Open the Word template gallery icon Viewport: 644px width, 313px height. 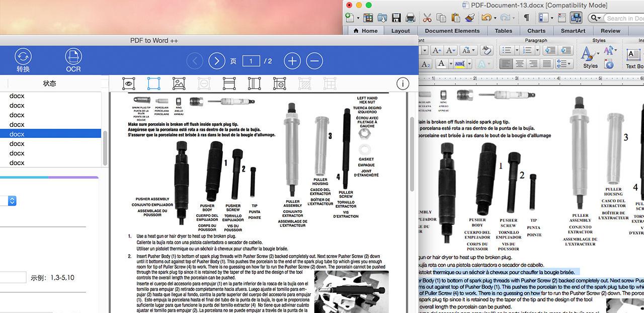point(368,18)
